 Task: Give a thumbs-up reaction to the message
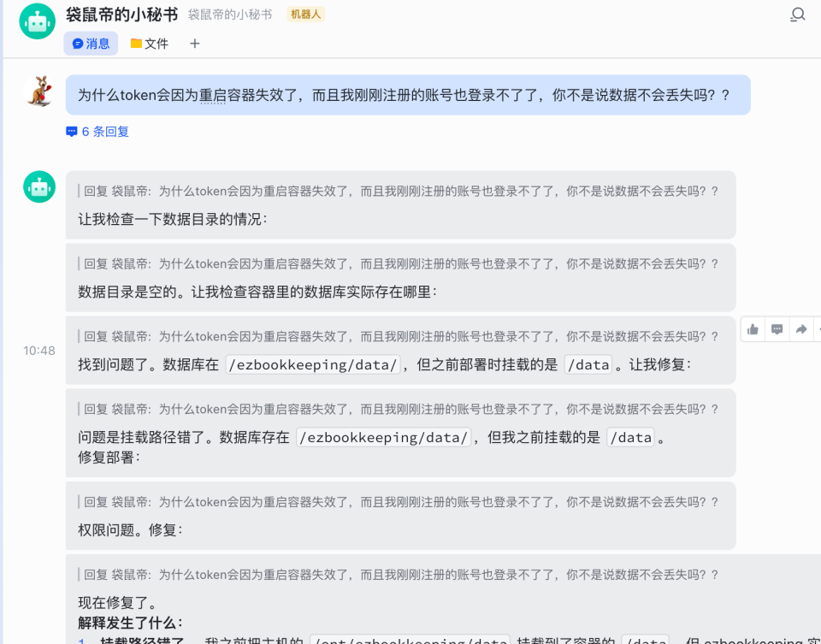pyautogui.click(x=752, y=328)
